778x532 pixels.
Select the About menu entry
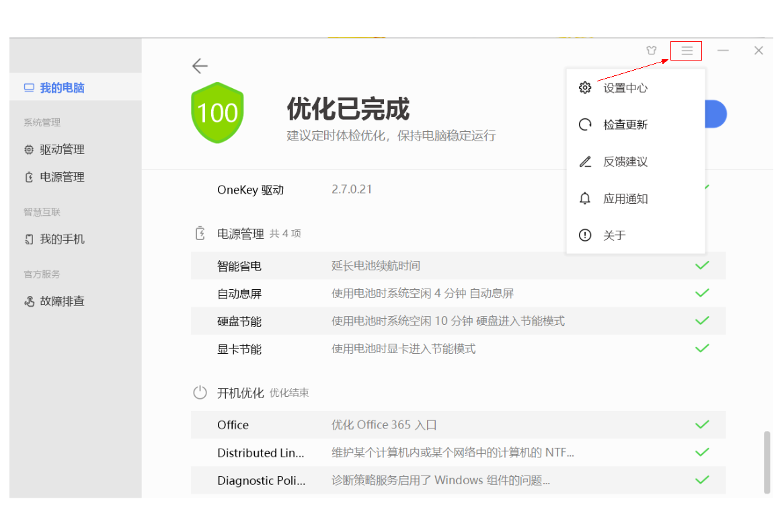pos(614,235)
